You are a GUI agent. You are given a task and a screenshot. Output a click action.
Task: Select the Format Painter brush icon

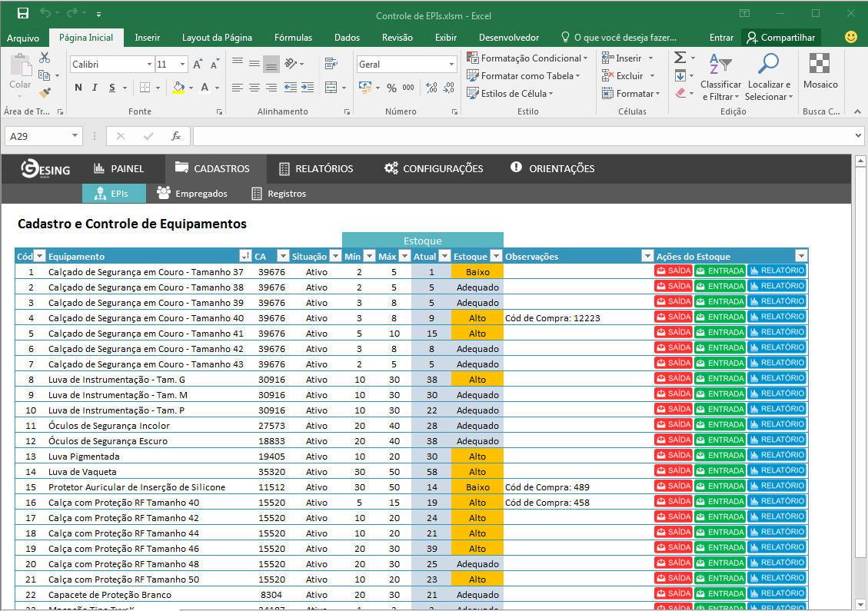[x=45, y=93]
